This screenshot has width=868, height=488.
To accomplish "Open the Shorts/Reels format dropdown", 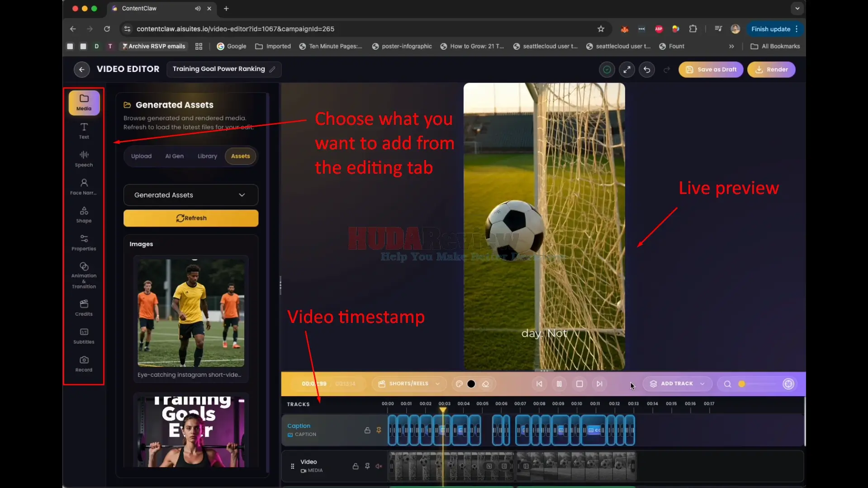I will pyautogui.click(x=409, y=384).
